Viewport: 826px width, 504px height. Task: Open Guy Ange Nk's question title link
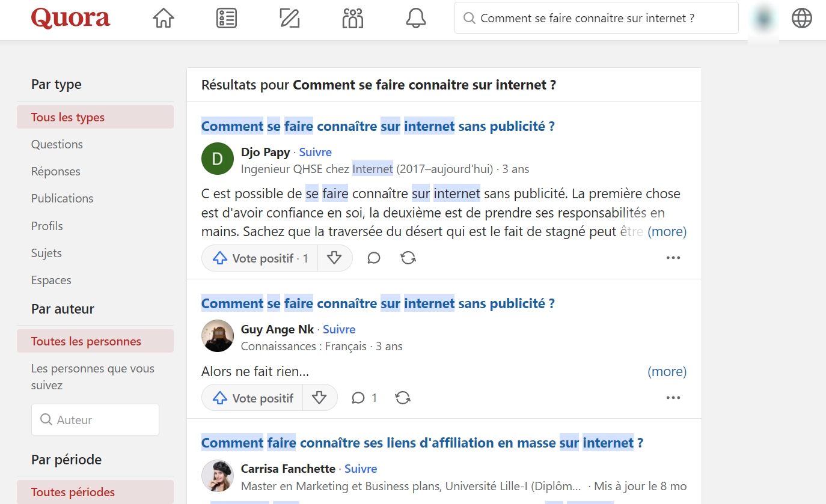click(x=378, y=303)
